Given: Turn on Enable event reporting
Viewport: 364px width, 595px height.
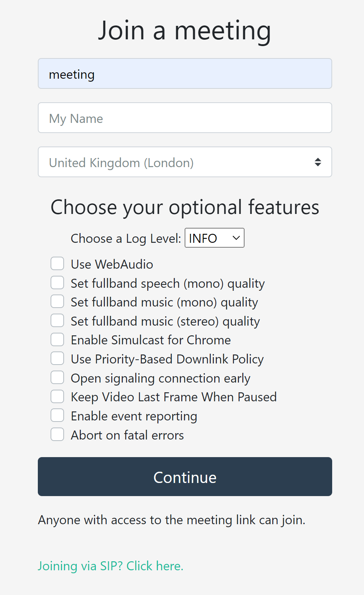Looking at the screenshot, I should click(57, 415).
